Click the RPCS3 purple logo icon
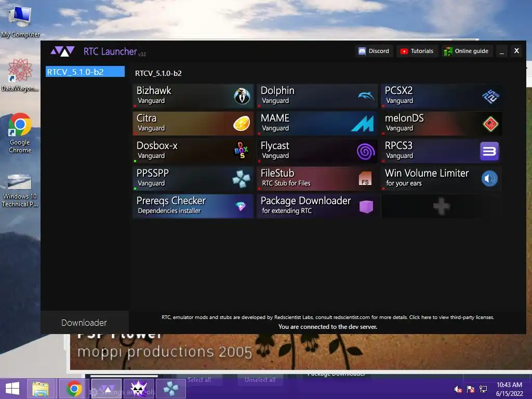 click(489, 151)
